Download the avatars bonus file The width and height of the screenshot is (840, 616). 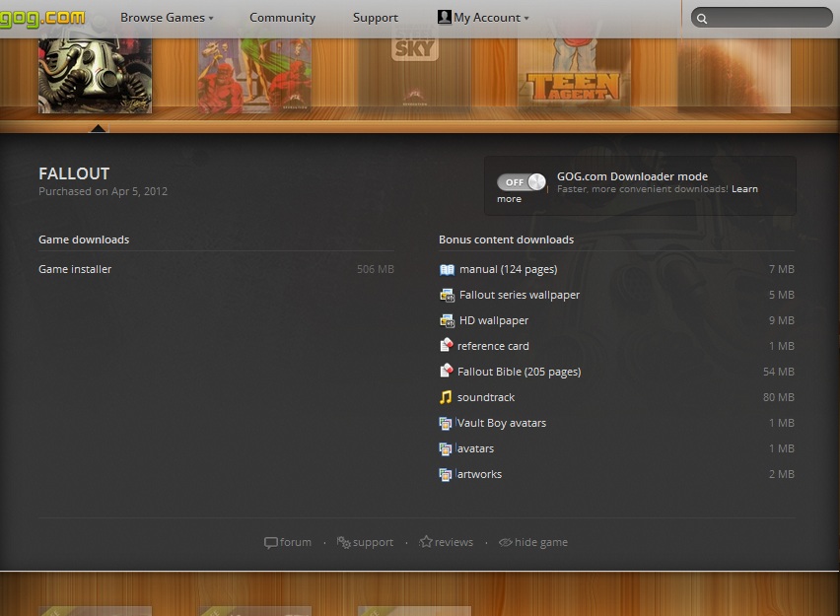pyautogui.click(x=475, y=448)
